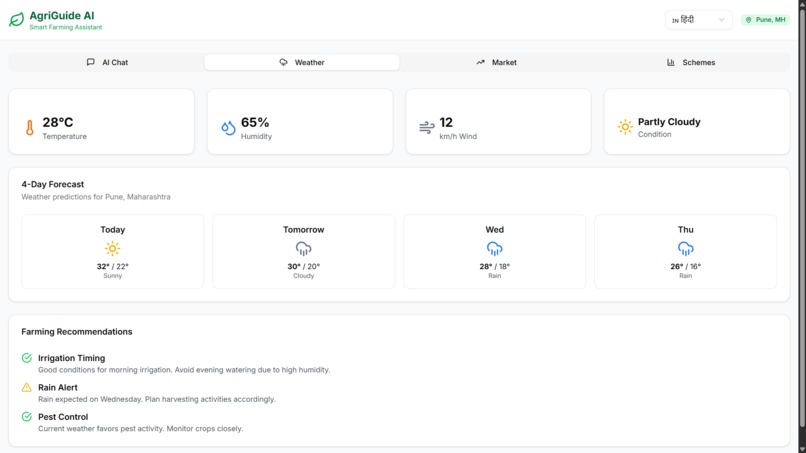Viewport: 806px width, 453px height.
Task: Select the Schemes tab
Action: (x=691, y=62)
